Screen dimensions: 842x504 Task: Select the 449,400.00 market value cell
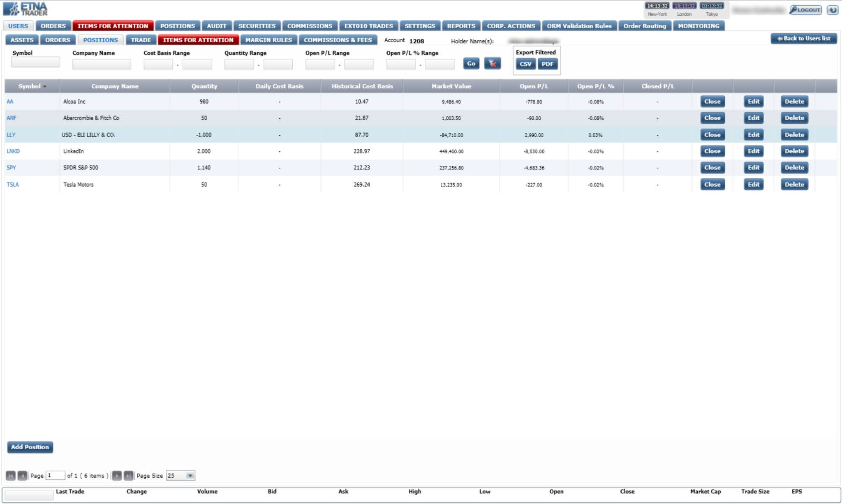pyautogui.click(x=451, y=151)
